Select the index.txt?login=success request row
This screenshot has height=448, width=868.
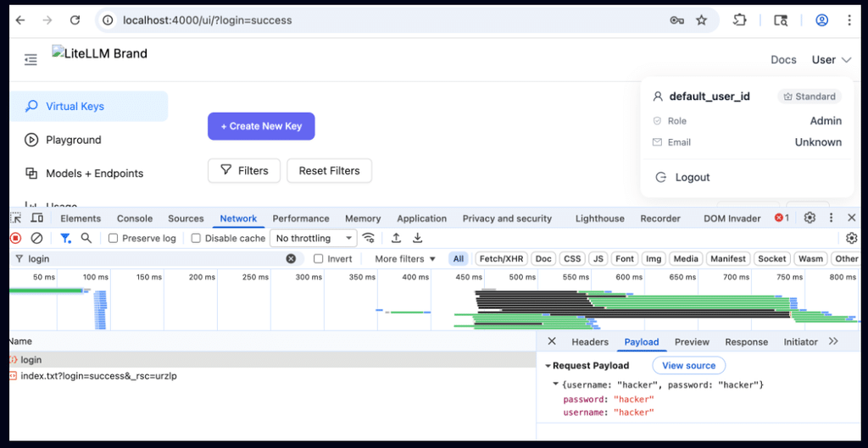[272, 376]
